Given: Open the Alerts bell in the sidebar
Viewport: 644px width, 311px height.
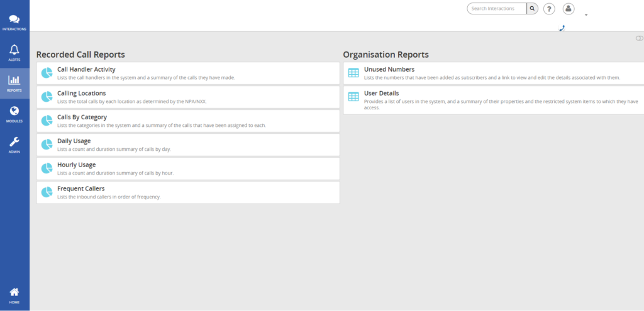Looking at the screenshot, I should [14, 53].
